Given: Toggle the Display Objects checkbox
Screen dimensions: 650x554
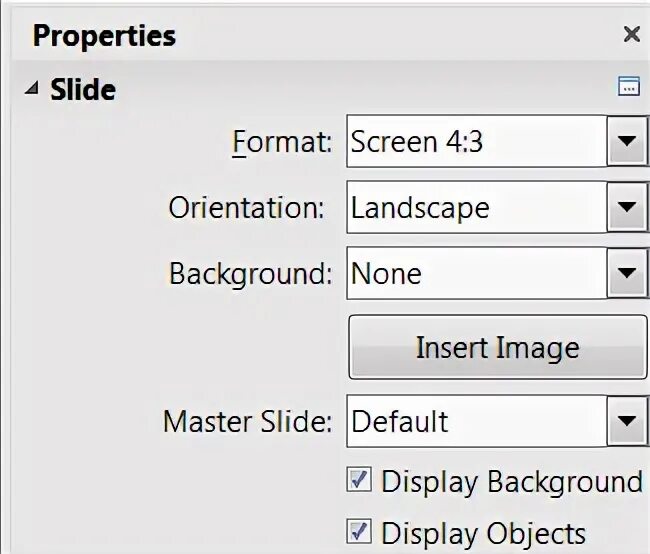Looking at the screenshot, I should 359,532.
